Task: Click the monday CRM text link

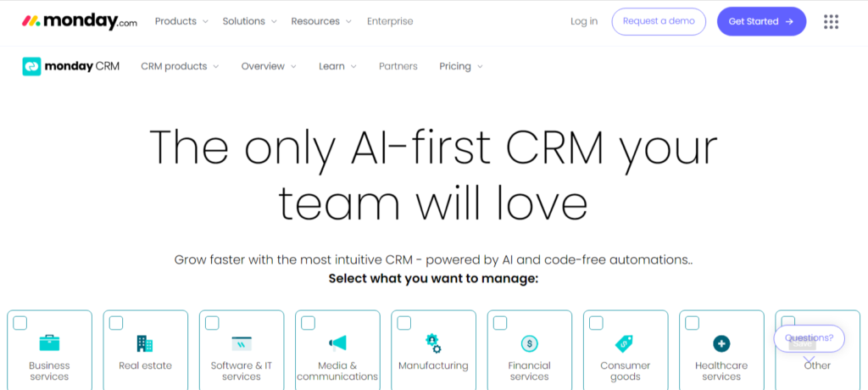Action: coord(82,66)
